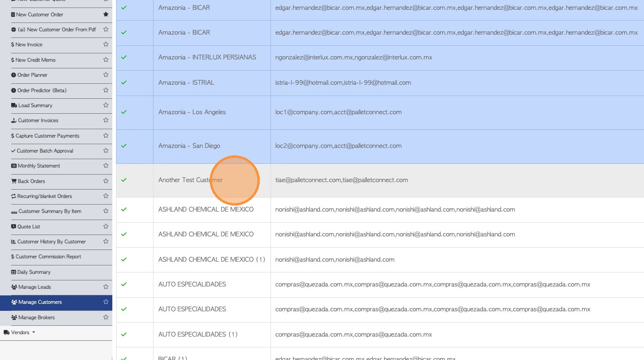
Task: Star the Capture Customer Payments item
Action: click(106, 136)
